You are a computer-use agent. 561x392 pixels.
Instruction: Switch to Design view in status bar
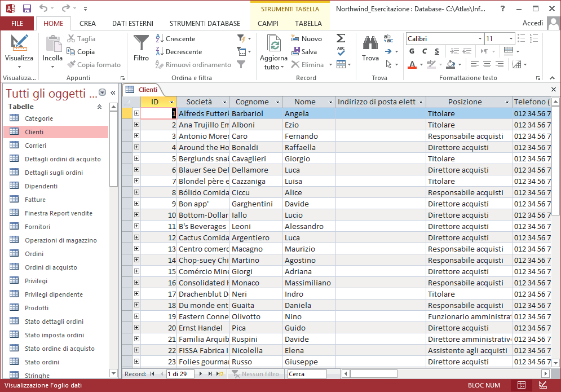(542, 385)
